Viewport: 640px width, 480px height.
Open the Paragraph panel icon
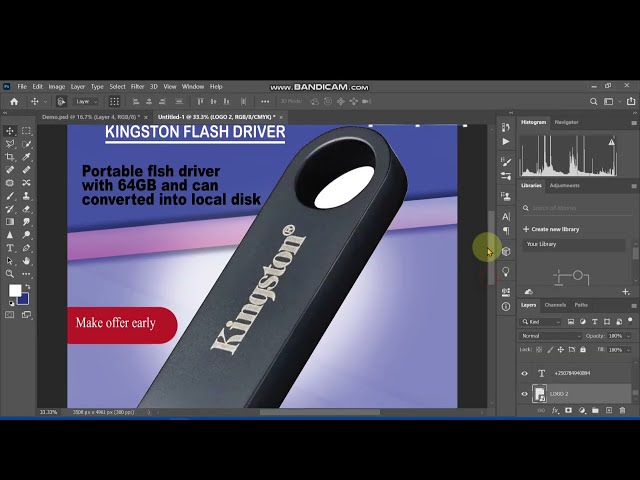(x=506, y=231)
